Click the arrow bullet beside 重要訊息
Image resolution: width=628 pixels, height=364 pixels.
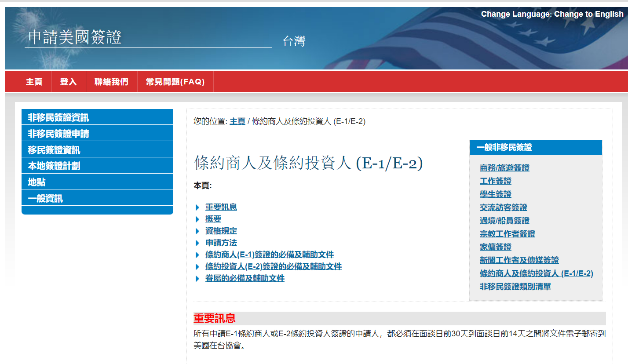[197, 207]
